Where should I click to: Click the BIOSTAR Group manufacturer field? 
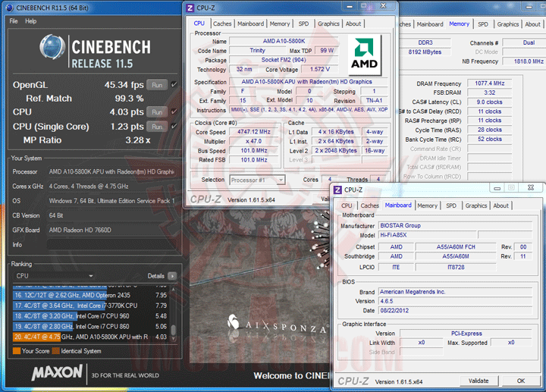coord(456,226)
